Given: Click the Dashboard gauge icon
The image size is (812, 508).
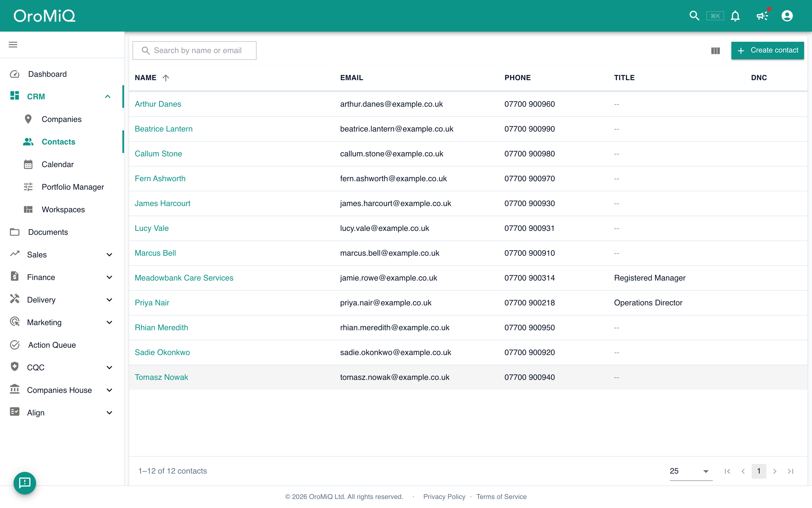Looking at the screenshot, I should point(15,74).
